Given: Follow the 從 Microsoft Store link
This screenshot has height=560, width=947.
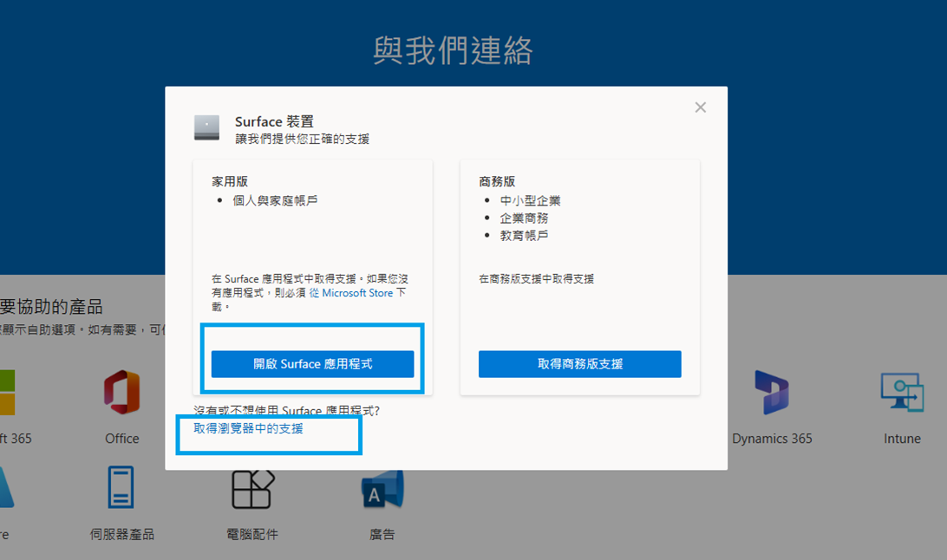Looking at the screenshot, I should 351,293.
